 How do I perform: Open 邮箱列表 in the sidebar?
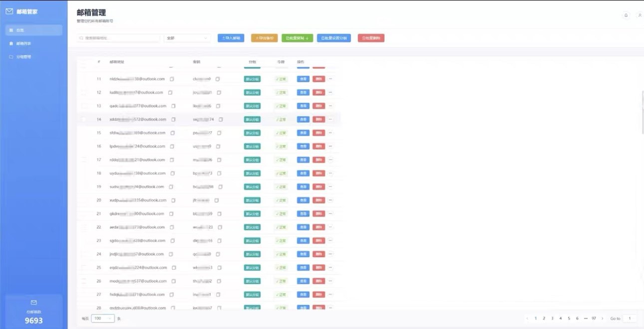pos(23,43)
